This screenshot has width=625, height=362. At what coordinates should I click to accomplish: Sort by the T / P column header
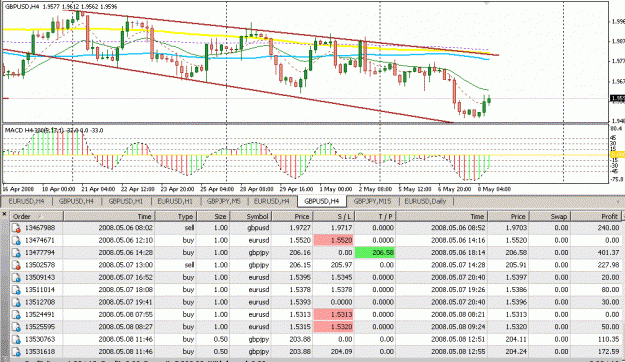[375, 216]
